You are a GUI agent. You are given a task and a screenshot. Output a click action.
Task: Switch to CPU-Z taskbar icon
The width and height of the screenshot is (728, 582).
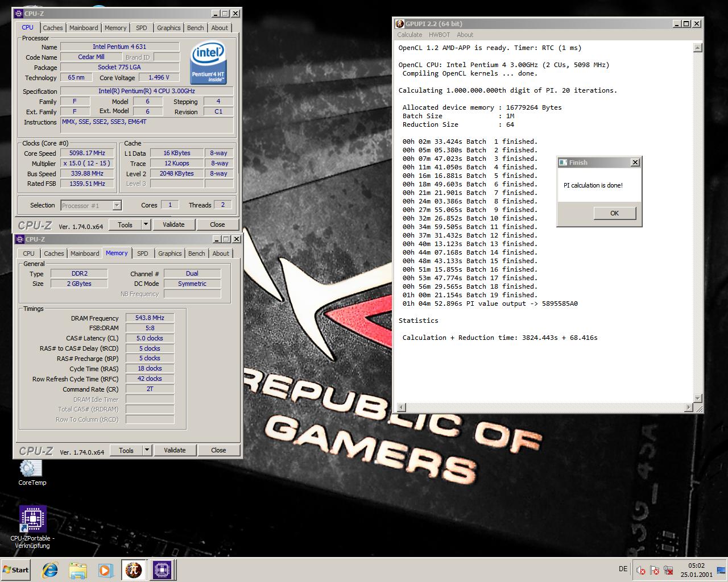162,570
